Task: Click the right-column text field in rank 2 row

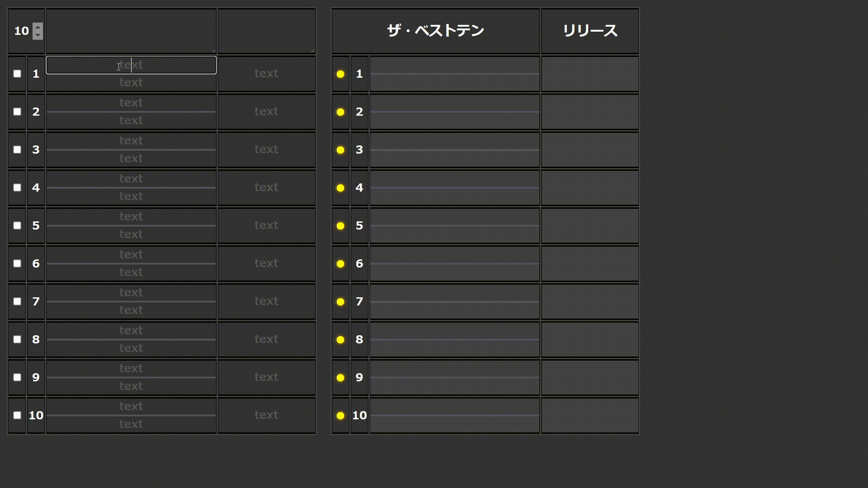Action: (266, 111)
